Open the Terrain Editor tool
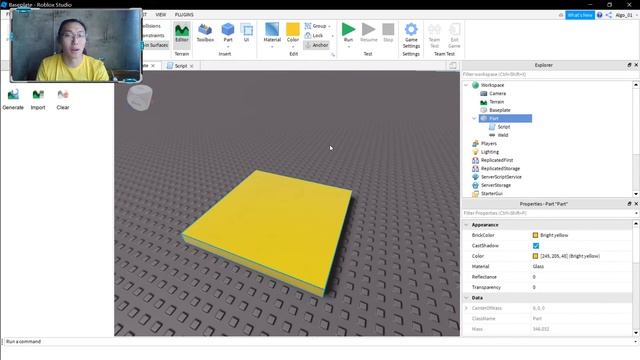 (182, 34)
